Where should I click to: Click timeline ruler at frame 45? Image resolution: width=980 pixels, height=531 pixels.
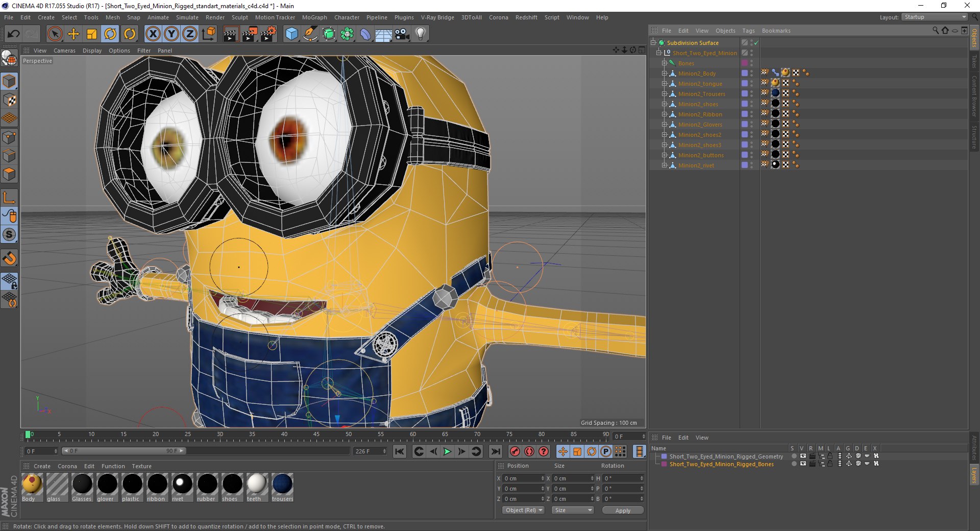pyautogui.click(x=316, y=436)
